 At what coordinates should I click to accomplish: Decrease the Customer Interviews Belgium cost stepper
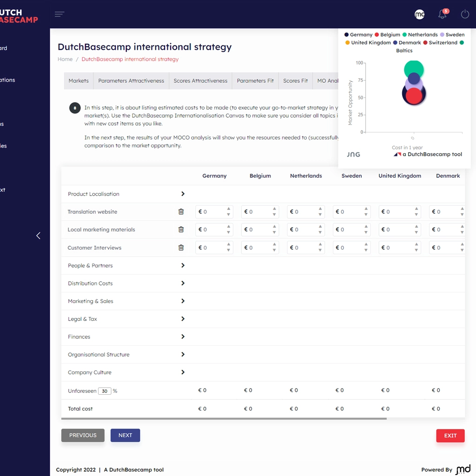274,251
